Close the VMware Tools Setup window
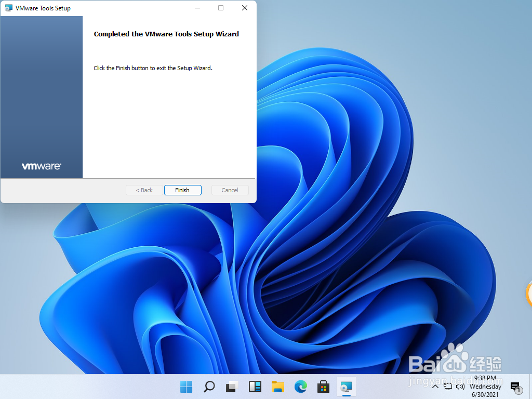 (245, 8)
